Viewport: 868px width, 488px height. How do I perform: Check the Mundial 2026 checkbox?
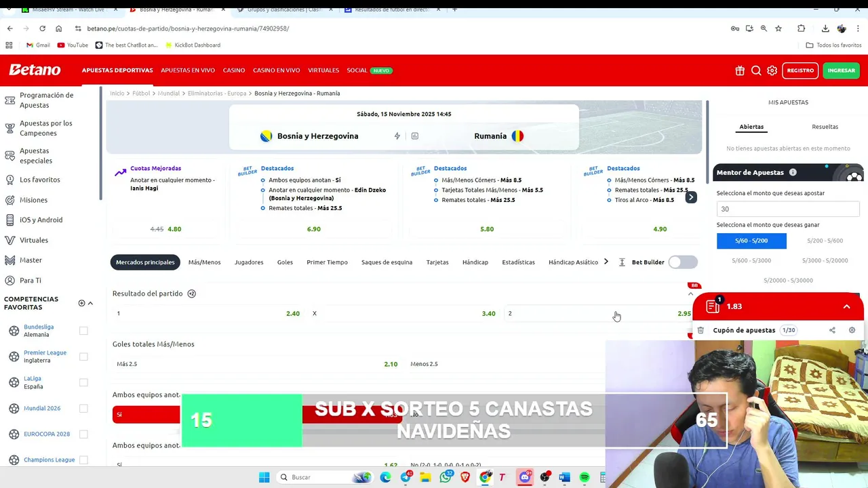(83, 408)
